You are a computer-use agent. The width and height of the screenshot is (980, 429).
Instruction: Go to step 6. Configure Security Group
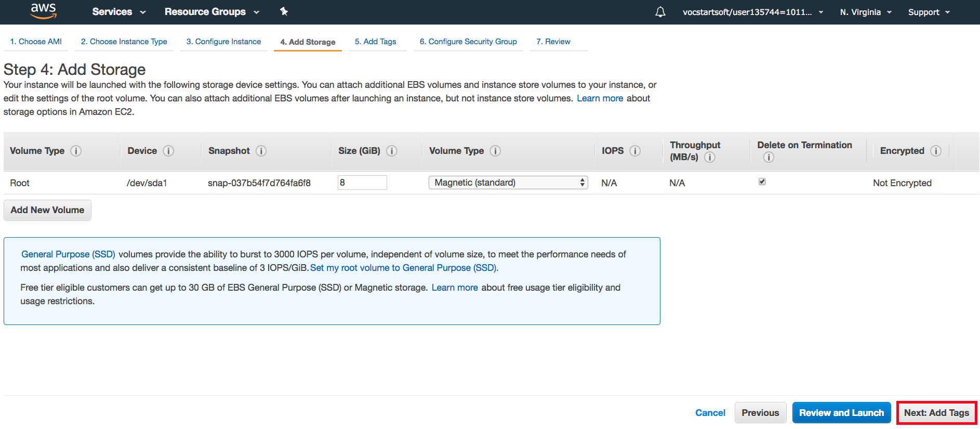click(x=468, y=42)
